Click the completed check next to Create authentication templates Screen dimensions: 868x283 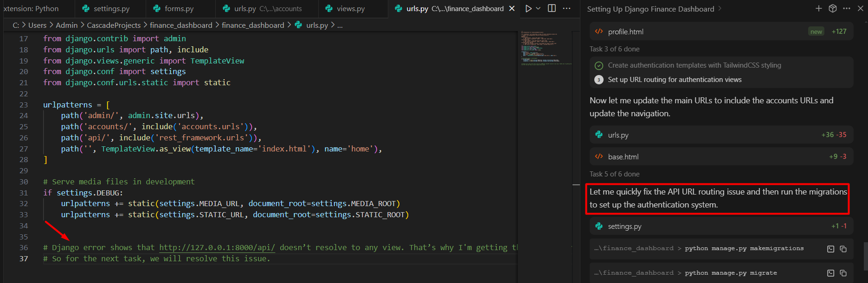[599, 65]
